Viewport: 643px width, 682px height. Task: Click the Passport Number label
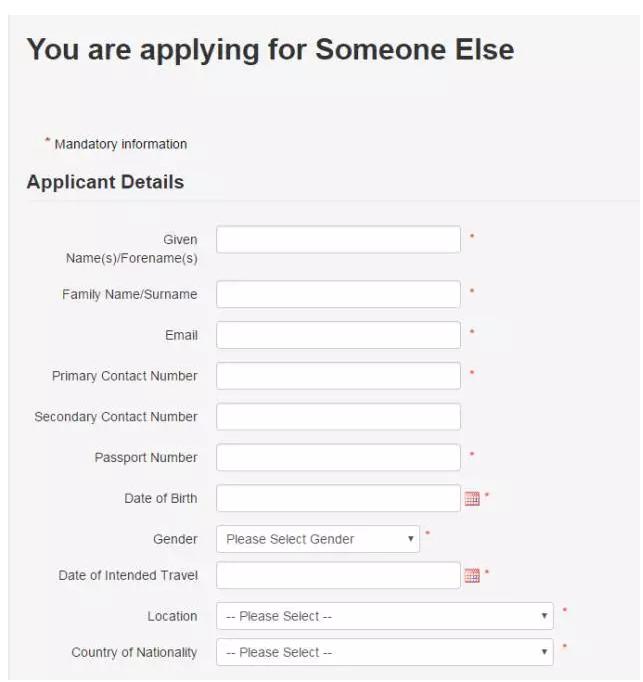coord(146,458)
